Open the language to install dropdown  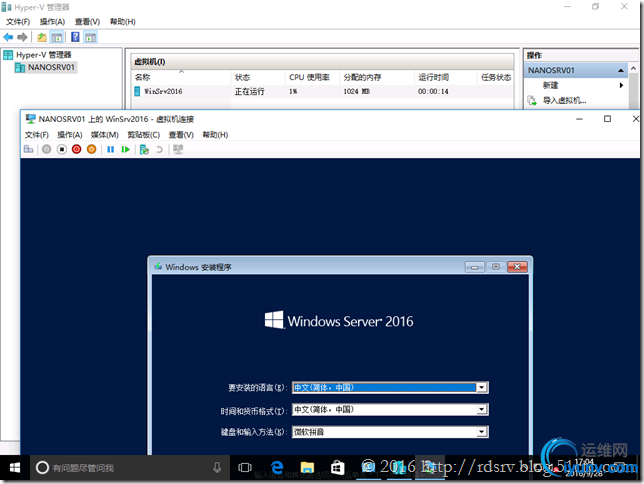(x=481, y=387)
